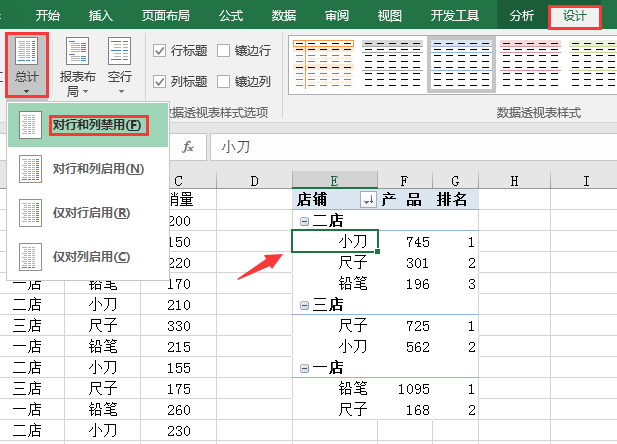617x444 pixels.
Task: Collapse the 二店 group
Action: 304,221
